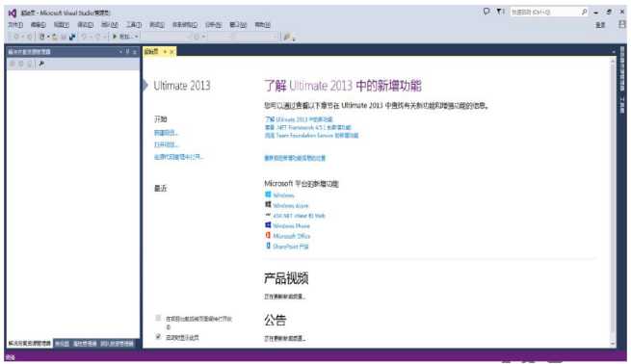Collapse the Ultimate 2013 start page arrow
This screenshot has height=364, width=631.
click(145, 86)
